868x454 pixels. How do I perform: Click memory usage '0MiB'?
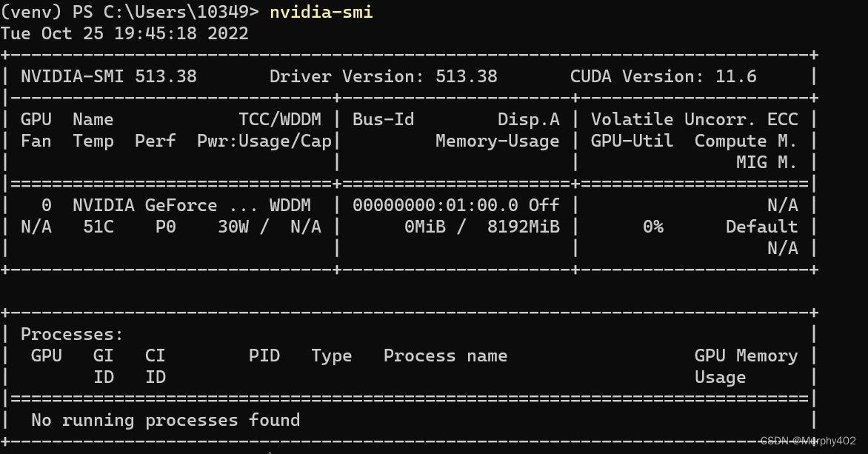tap(424, 227)
